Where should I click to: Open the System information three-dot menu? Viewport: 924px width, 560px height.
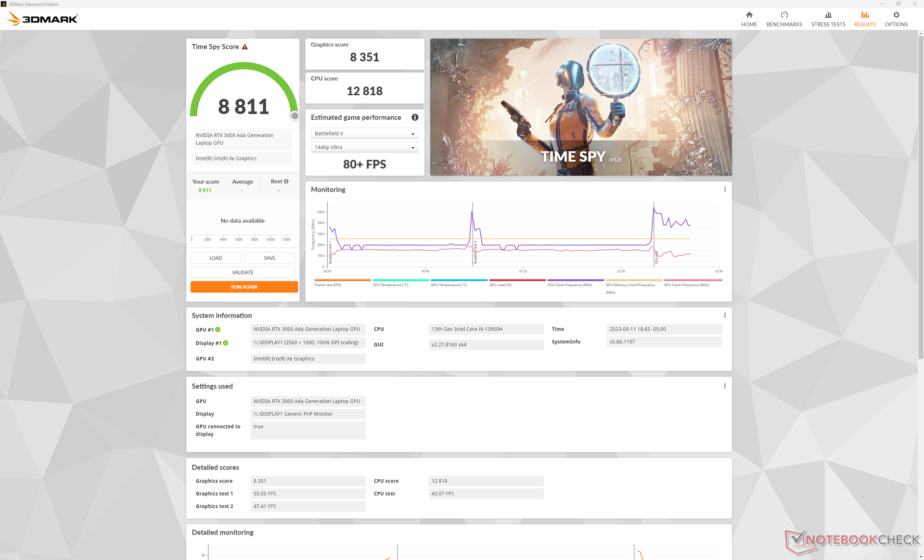[725, 316]
